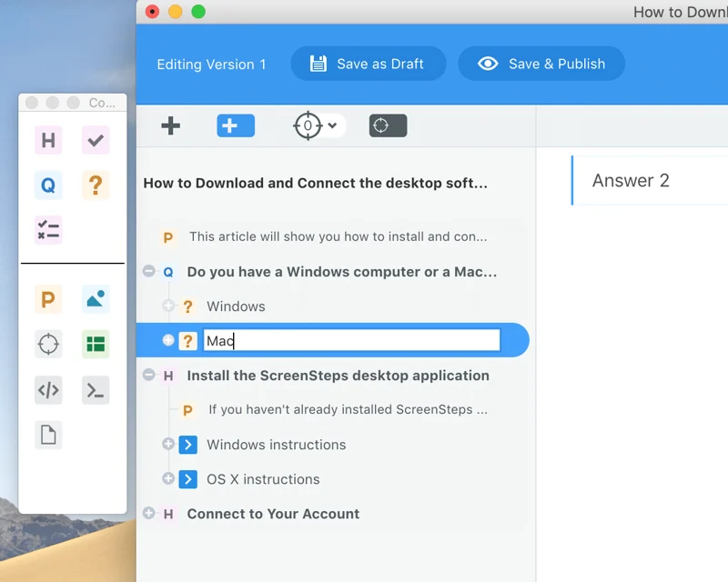Image resolution: width=728 pixels, height=582 pixels.
Task: Expand the Windows answer item
Action: pos(168,306)
